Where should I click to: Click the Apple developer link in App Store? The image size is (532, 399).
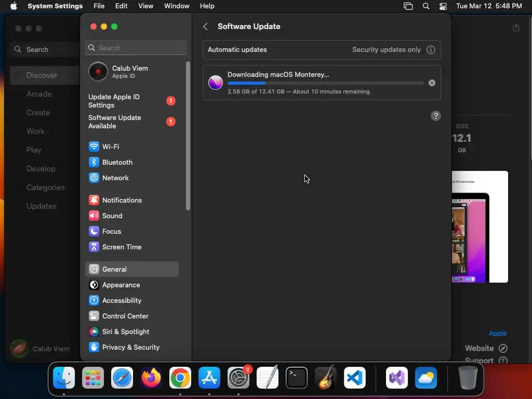click(x=497, y=333)
